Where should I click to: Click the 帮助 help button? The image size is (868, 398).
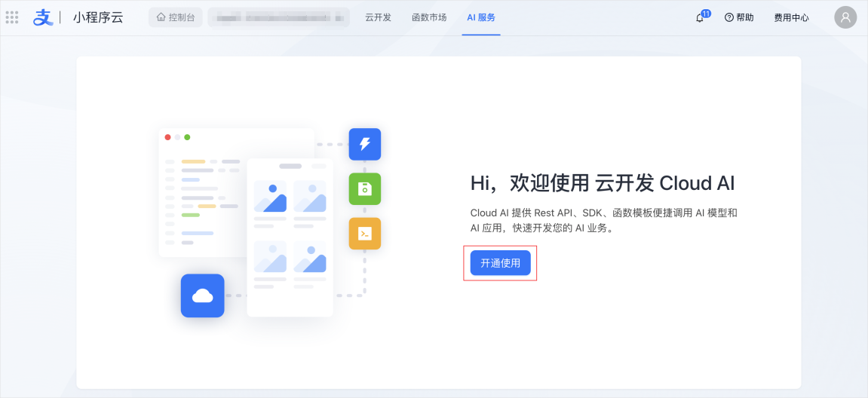(739, 17)
